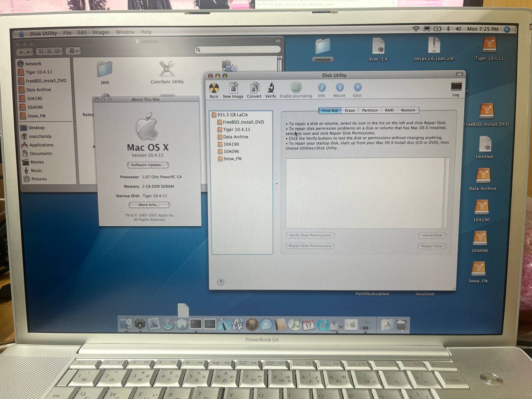Launch iTunes from the Dock
The width and height of the screenshot is (532, 399).
tap(294, 324)
